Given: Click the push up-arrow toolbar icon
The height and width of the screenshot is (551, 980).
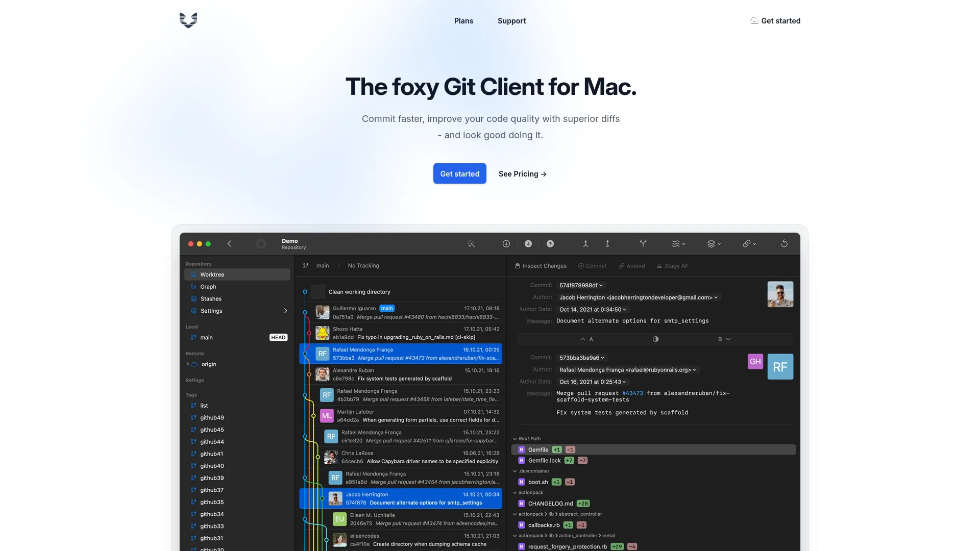Looking at the screenshot, I should pyautogui.click(x=550, y=244).
